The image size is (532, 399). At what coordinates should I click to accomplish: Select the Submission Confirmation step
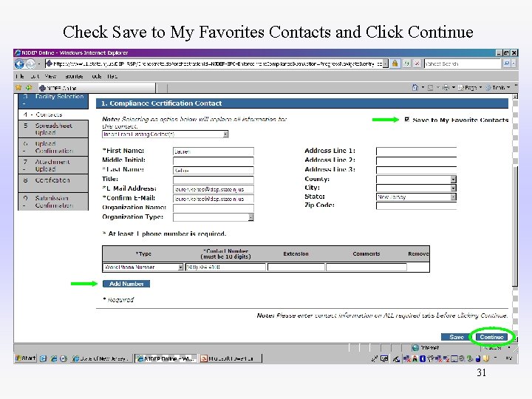[53, 202]
